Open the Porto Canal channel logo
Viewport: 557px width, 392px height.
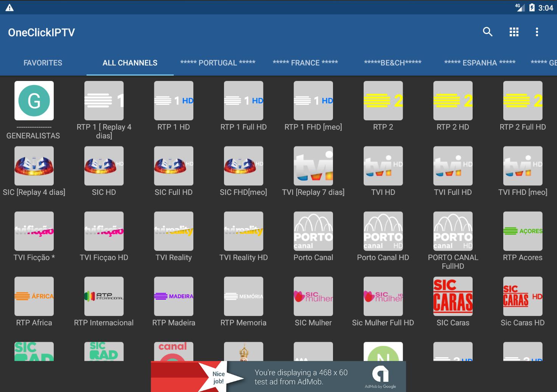(x=313, y=231)
